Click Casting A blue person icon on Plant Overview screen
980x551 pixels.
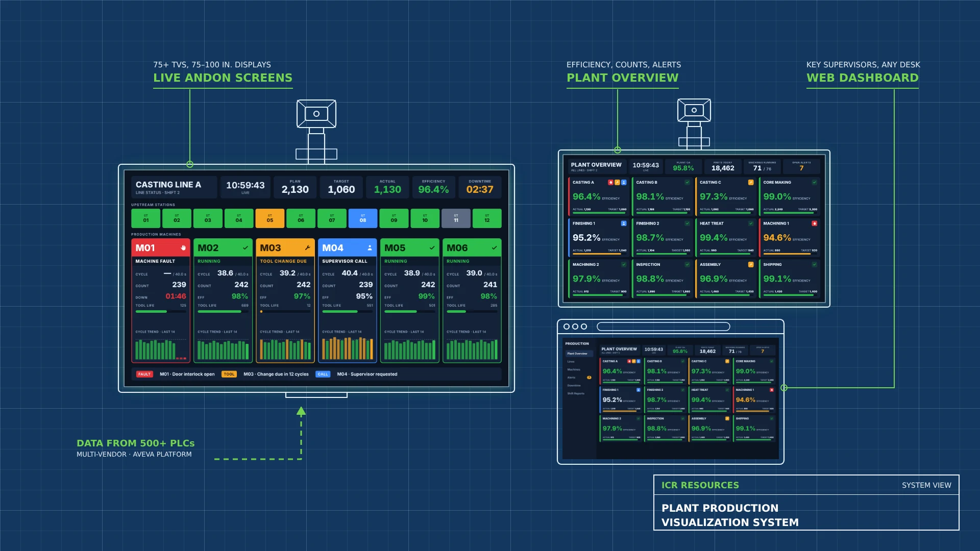[x=624, y=182]
